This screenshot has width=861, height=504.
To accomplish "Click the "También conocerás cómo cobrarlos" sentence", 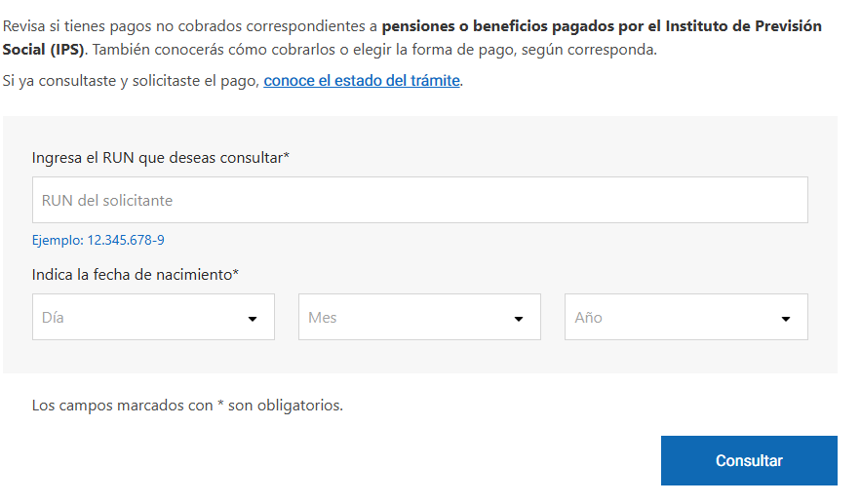I will [371, 50].
